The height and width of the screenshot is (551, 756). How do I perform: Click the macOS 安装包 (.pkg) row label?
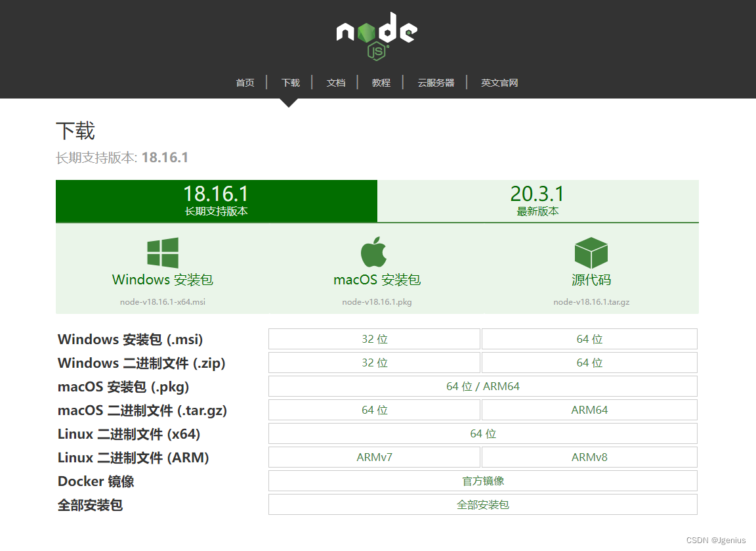[x=123, y=386]
